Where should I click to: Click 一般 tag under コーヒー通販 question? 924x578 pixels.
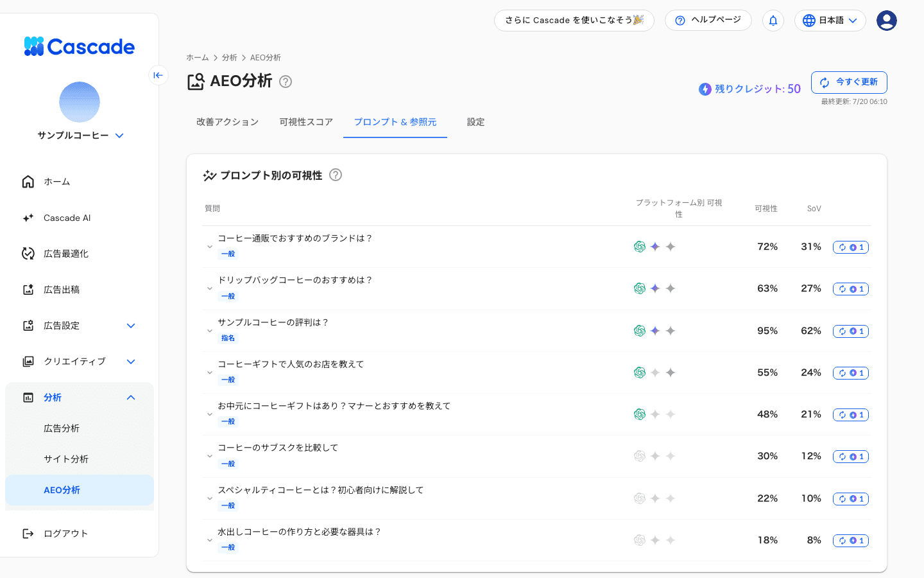pos(228,254)
